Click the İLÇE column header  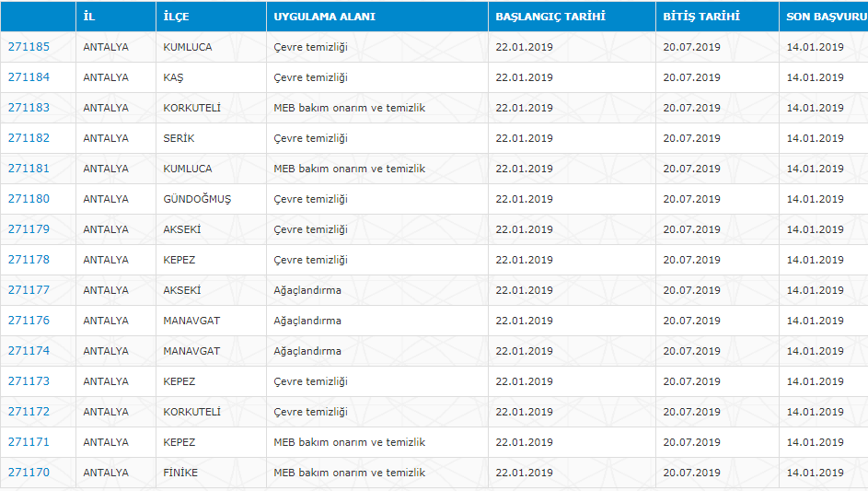click(x=176, y=17)
